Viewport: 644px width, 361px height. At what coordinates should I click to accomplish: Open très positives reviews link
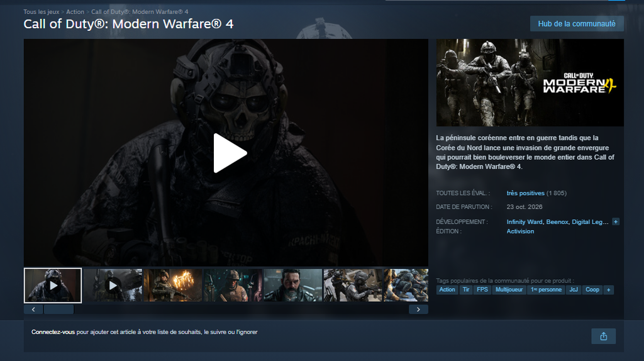click(525, 193)
